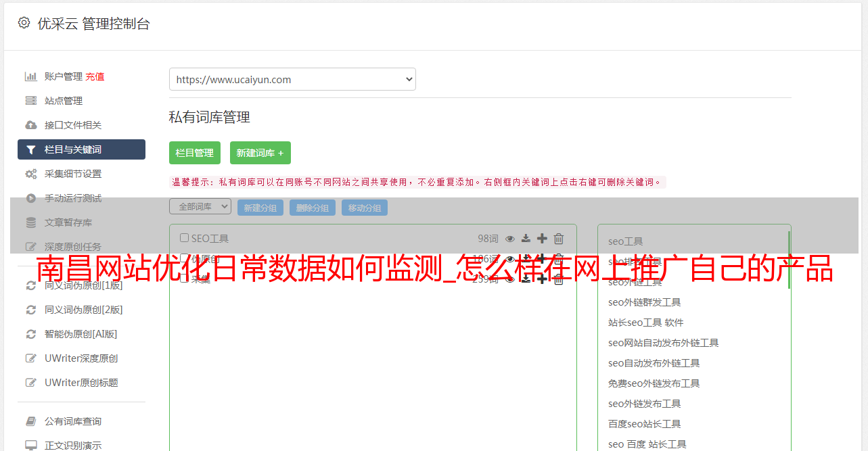Viewport: 868px width, 451px height.
Task: Select keyword seo外链发布工具
Action: [x=645, y=404]
